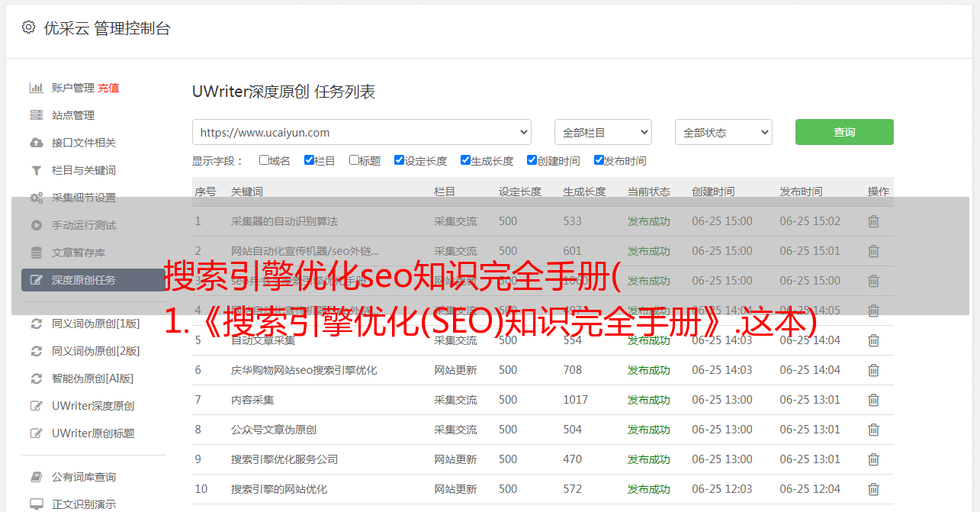Click the 优采云 管理控制台 title
The image size is (980, 512).
point(107,28)
